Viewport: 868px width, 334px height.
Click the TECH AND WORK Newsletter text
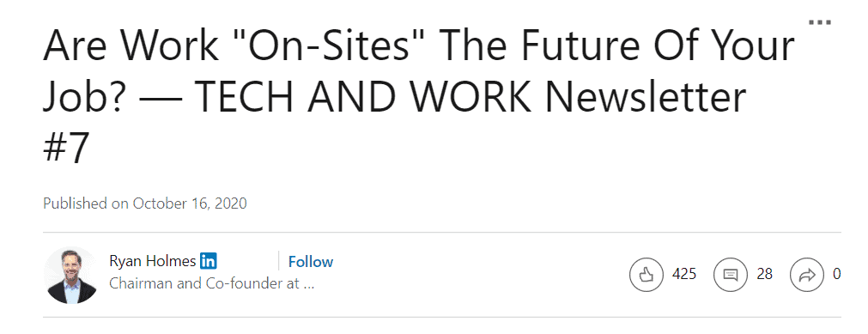[x=470, y=98]
